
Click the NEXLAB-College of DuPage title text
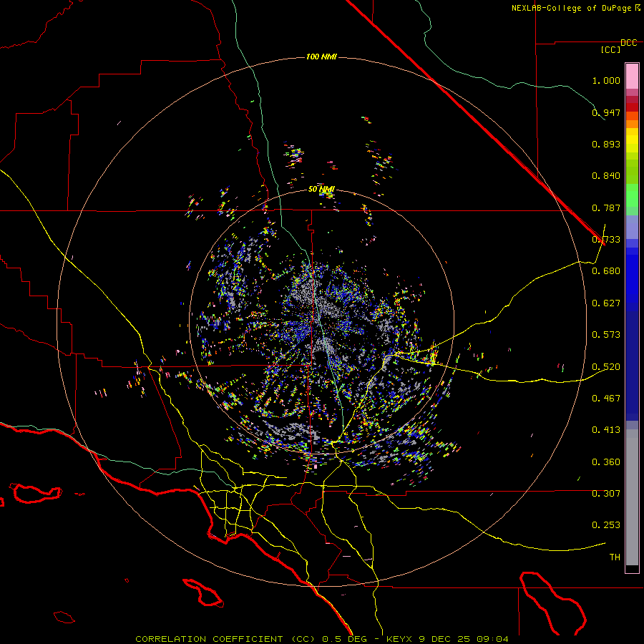[572, 8]
